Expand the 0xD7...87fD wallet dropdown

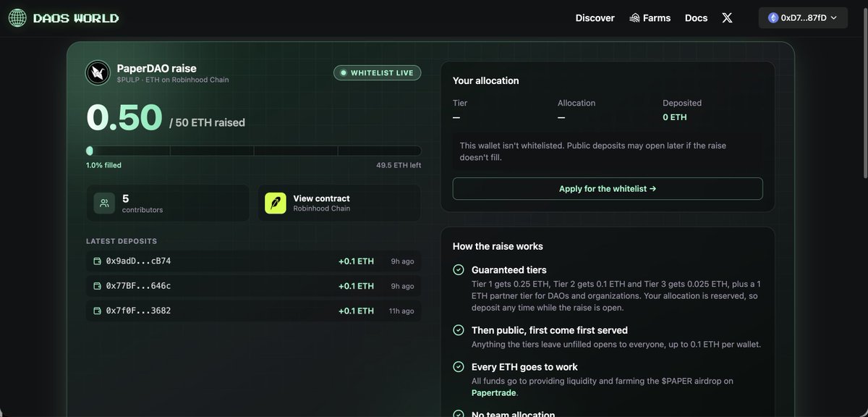tap(803, 18)
